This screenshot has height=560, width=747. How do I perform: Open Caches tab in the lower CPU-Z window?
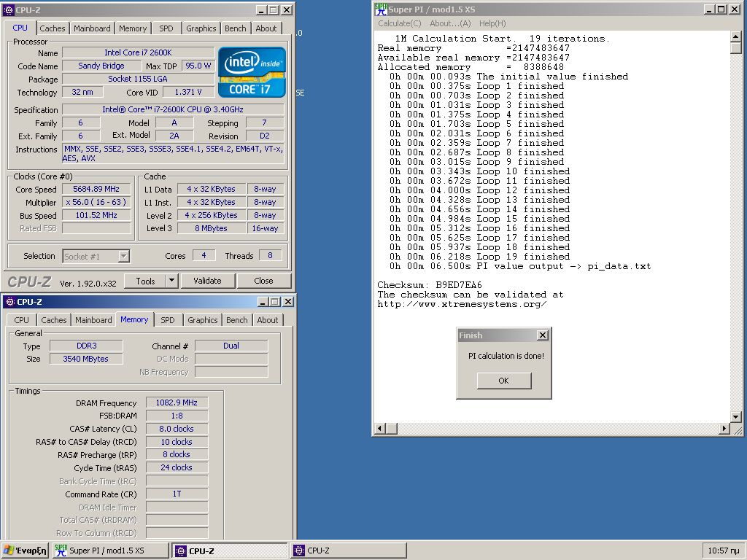coord(54,320)
